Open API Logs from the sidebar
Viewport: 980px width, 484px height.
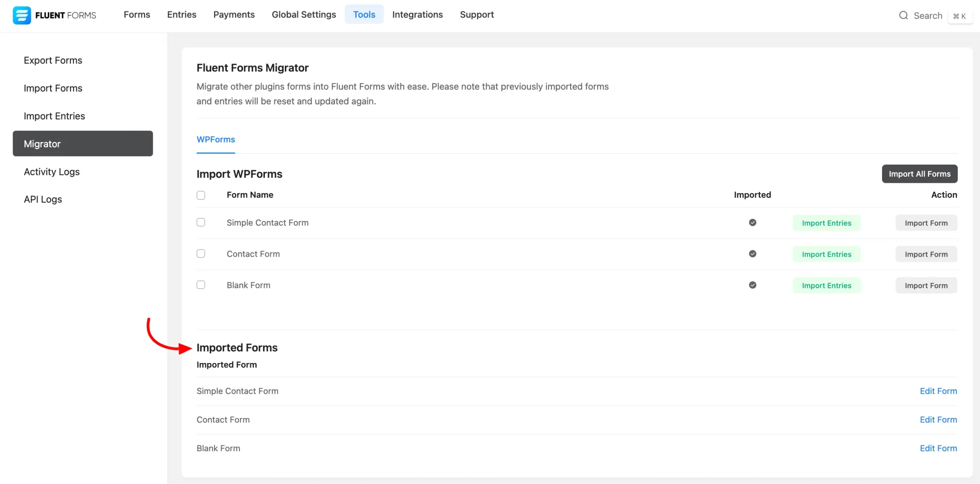click(42, 199)
